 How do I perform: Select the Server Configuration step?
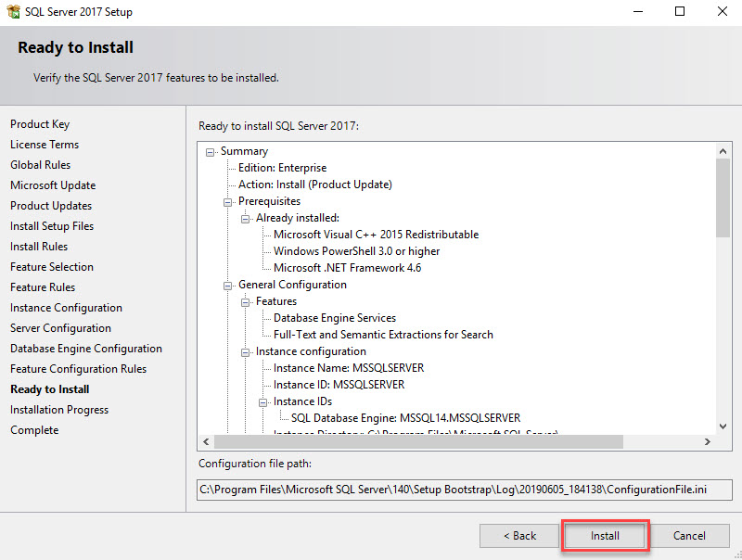coord(60,328)
